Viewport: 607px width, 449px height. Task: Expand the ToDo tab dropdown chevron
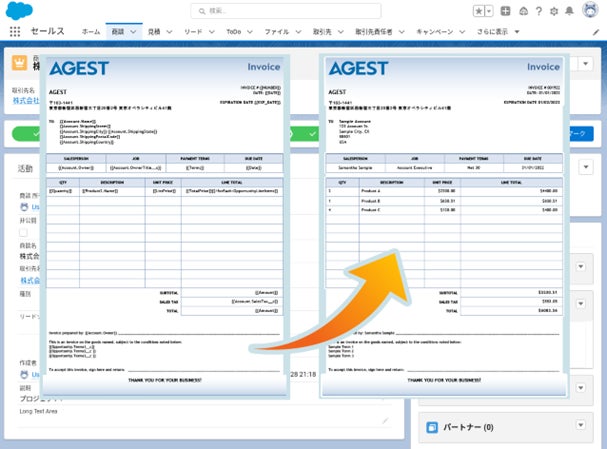point(250,32)
